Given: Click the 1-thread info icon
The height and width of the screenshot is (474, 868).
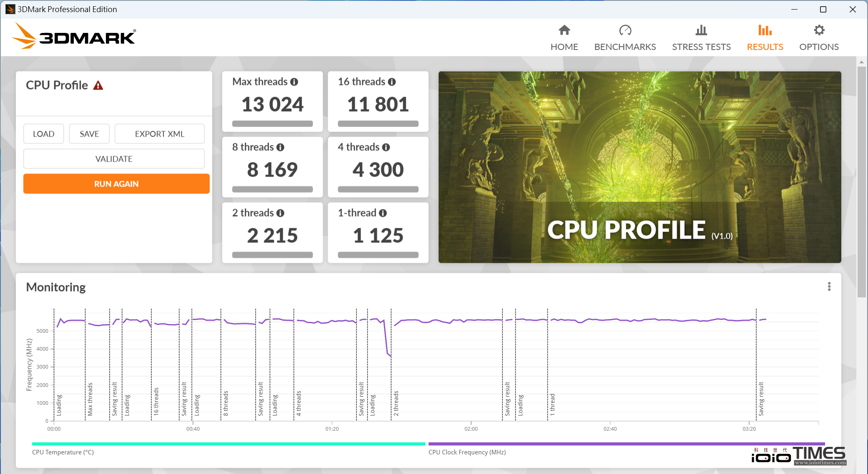Looking at the screenshot, I should point(383,213).
